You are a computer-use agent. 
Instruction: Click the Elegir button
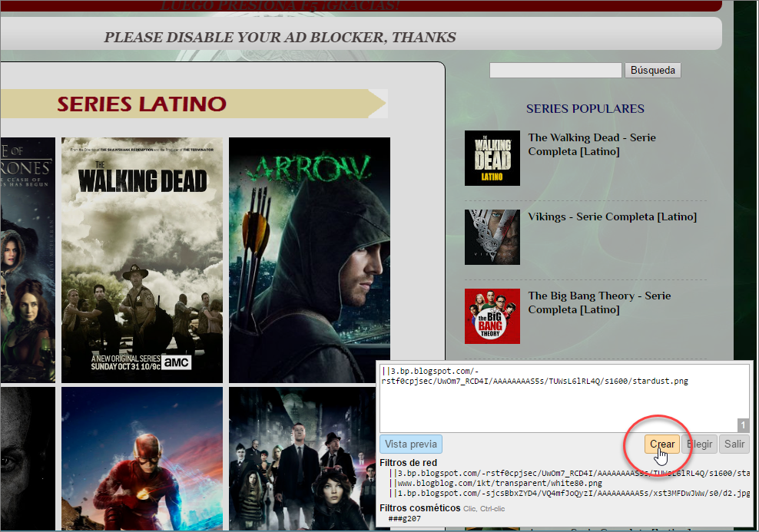pyautogui.click(x=699, y=444)
